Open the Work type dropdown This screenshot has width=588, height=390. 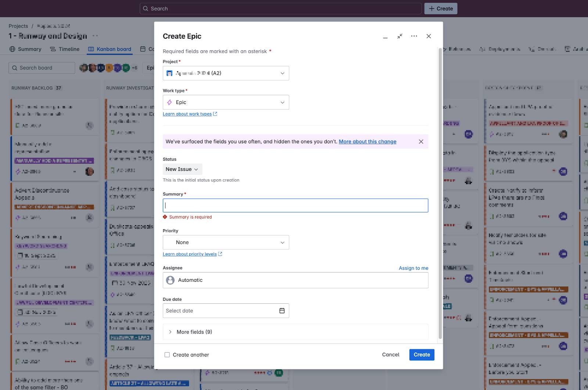tap(226, 102)
